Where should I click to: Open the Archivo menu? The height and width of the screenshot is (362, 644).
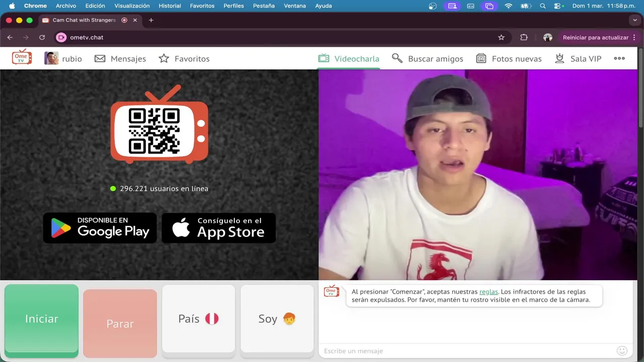click(66, 6)
